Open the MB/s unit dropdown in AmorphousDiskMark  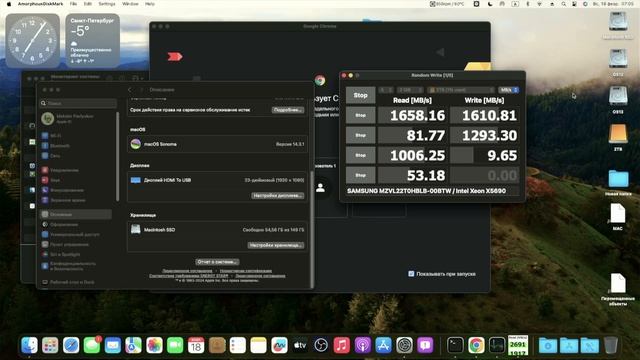pos(509,90)
